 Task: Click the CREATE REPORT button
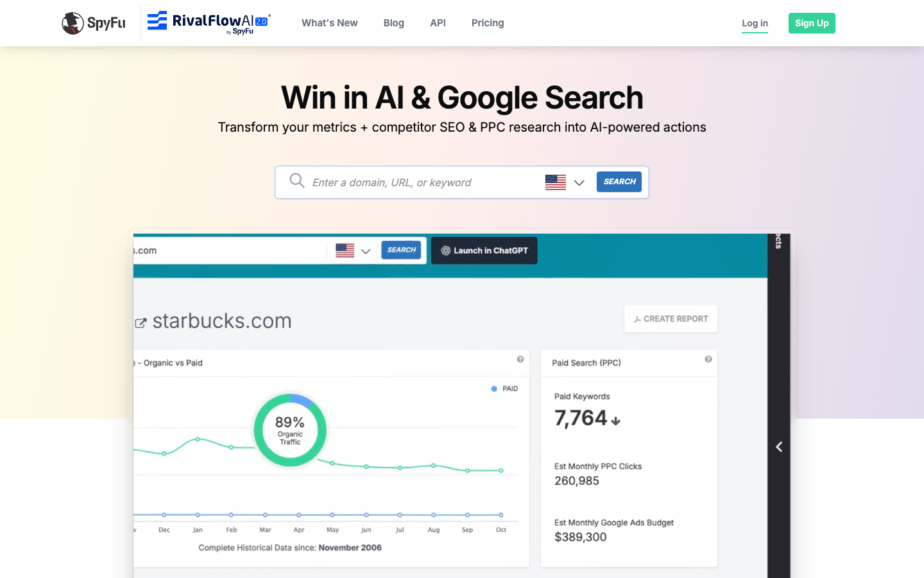[670, 319]
